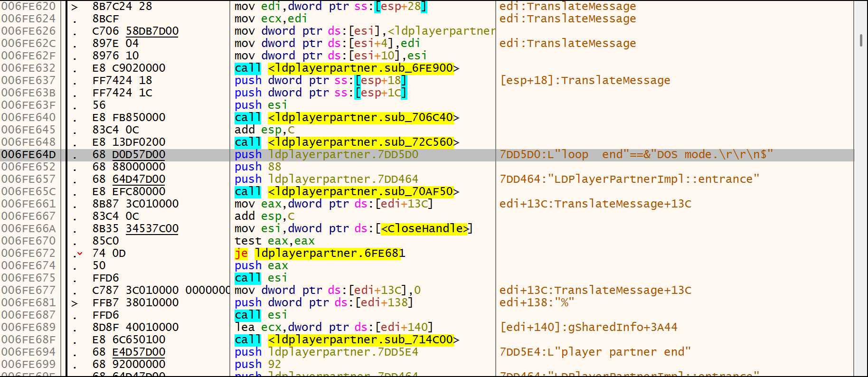Select the CloseHandle mov esi instruction
The image size is (868, 377).
[353, 228]
